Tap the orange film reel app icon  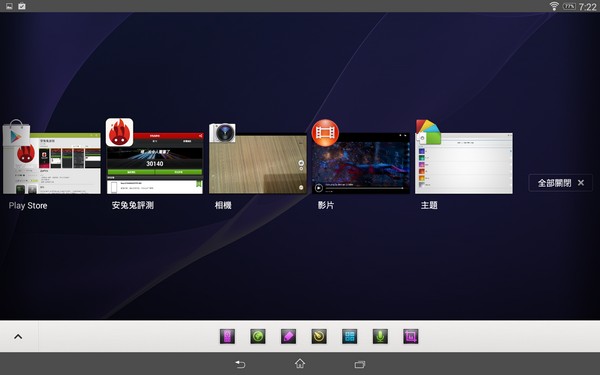(325, 133)
